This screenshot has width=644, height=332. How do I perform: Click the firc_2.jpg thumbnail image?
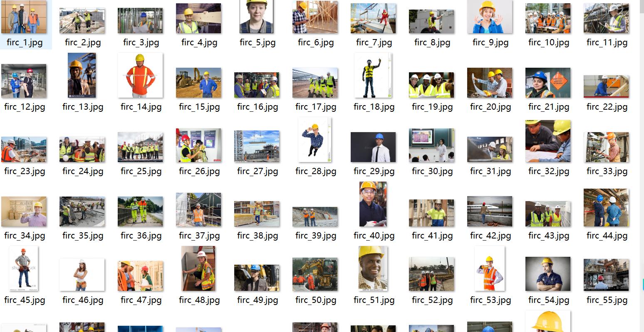click(82, 20)
